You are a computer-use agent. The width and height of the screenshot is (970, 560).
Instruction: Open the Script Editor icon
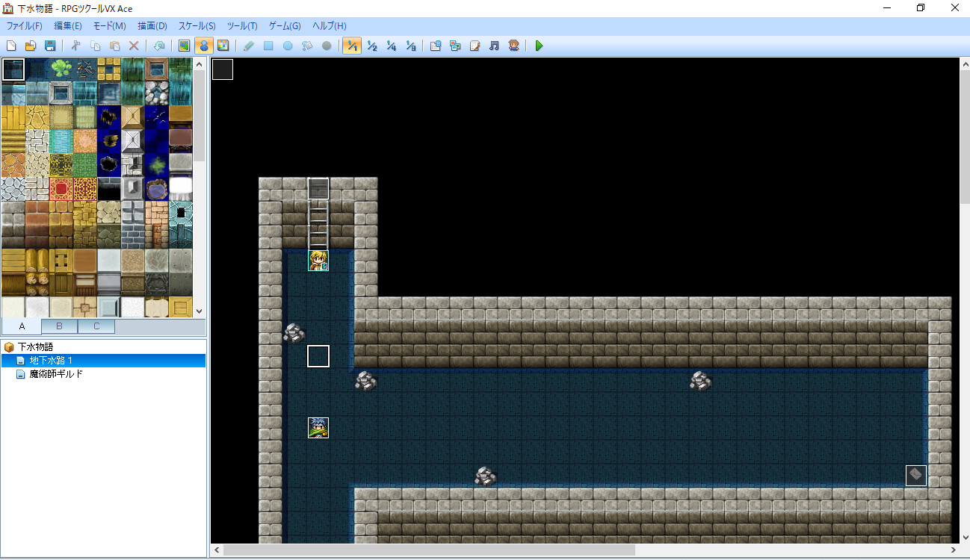pyautogui.click(x=475, y=46)
